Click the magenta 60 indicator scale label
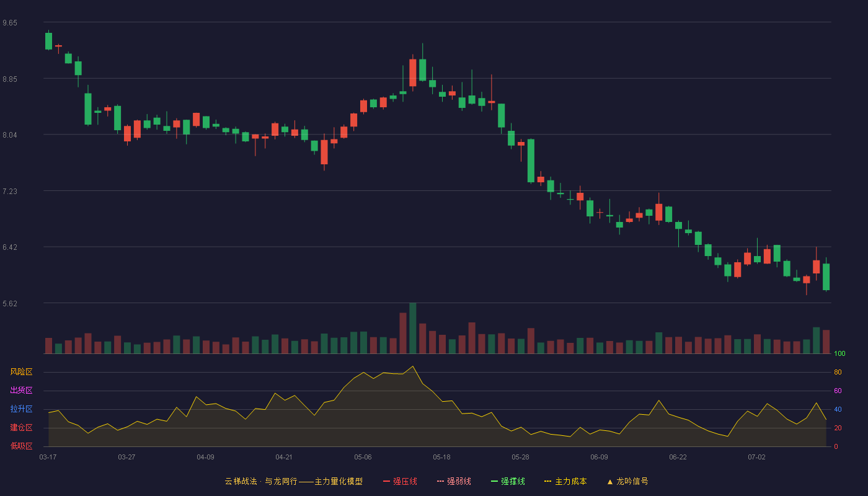868x496 pixels. (838, 391)
